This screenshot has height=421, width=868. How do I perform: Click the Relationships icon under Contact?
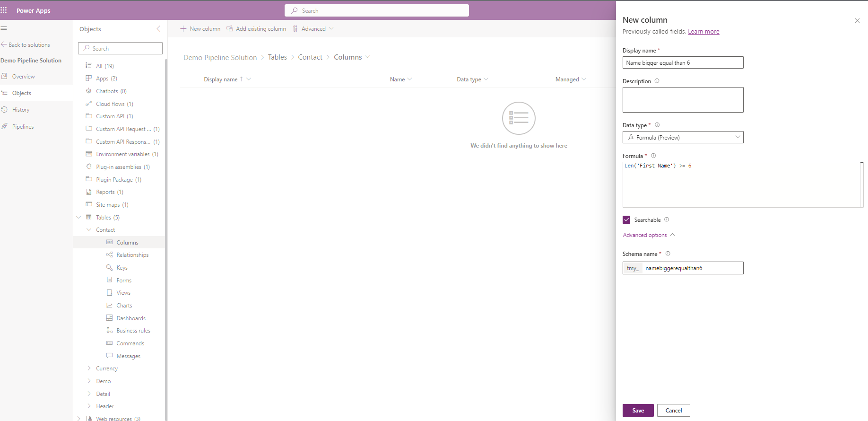pos(109,254)
